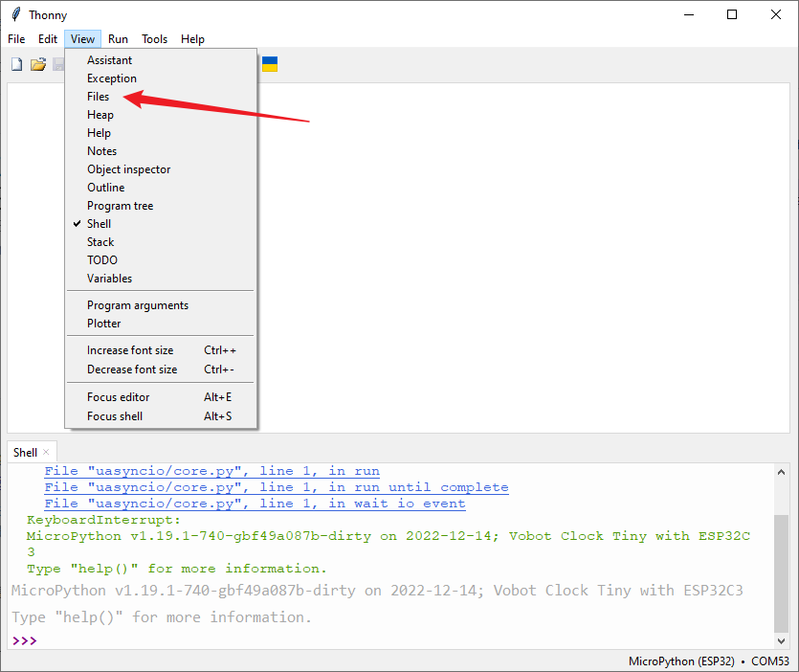
Task: Open the File menu
Action: 16,39
